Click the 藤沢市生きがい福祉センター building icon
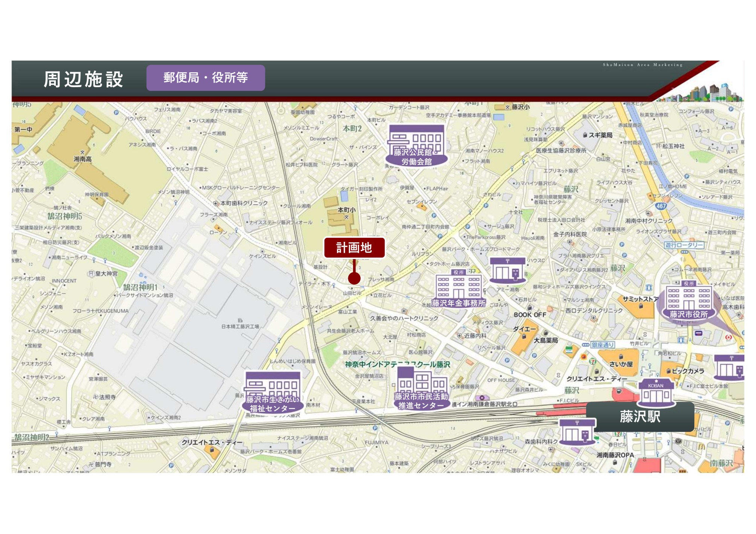The image size is (756, 534). (x=272, y=392)
